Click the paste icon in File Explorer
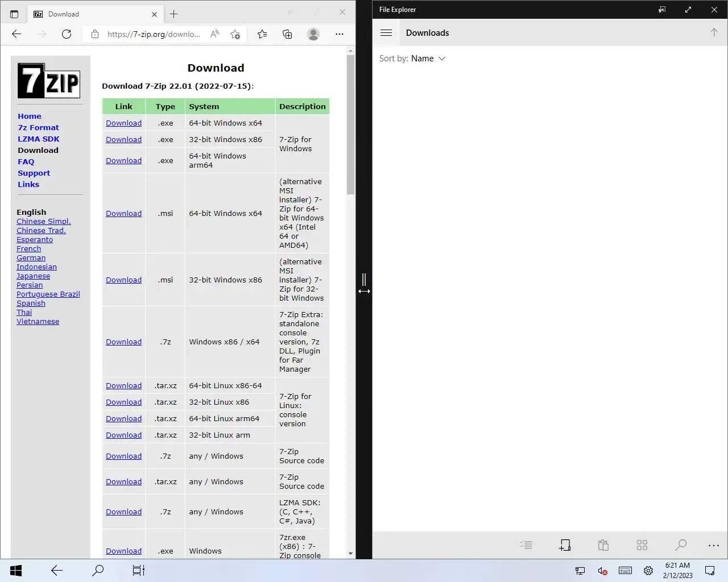728x582 pixels. point(603,545)
